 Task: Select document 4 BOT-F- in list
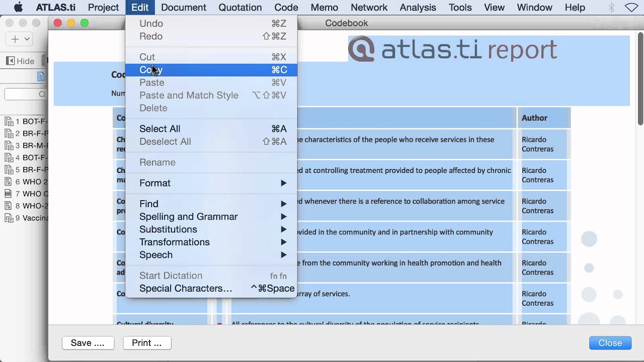tap(26, 157)
